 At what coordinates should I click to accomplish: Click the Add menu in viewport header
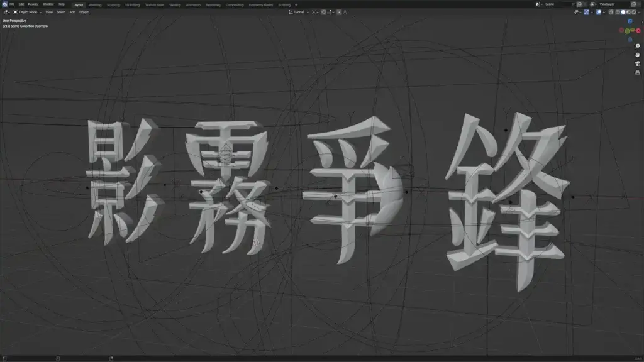tap(72, 12)
